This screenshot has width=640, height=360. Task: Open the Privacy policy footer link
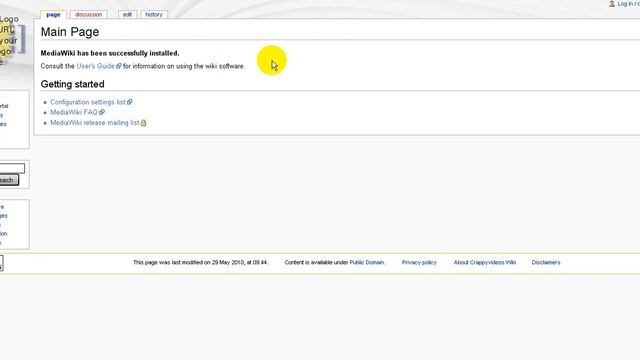coord(419,262)
